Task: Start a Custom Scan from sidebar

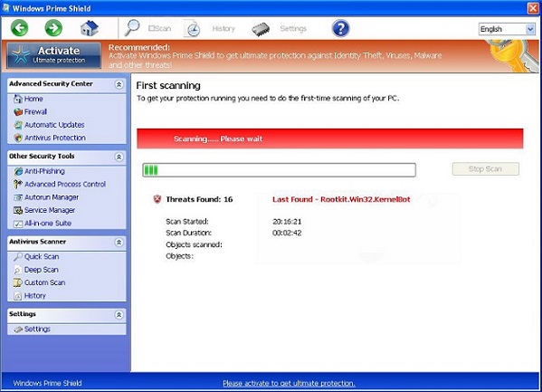Action: click(44, 282)
